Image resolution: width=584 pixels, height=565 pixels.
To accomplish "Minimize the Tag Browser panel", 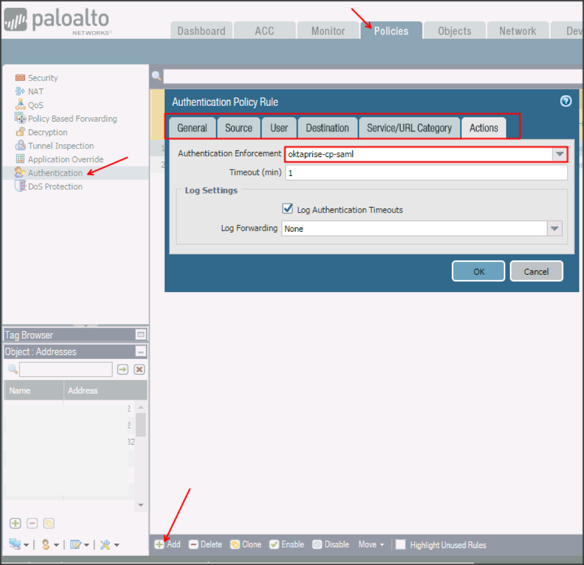I will tap(141, 334).
